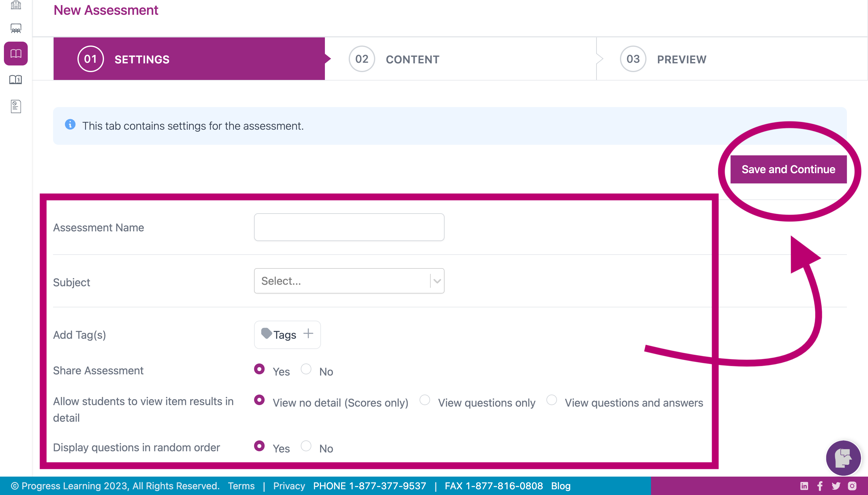Click the plus icon to add tag

click(308, 333)
